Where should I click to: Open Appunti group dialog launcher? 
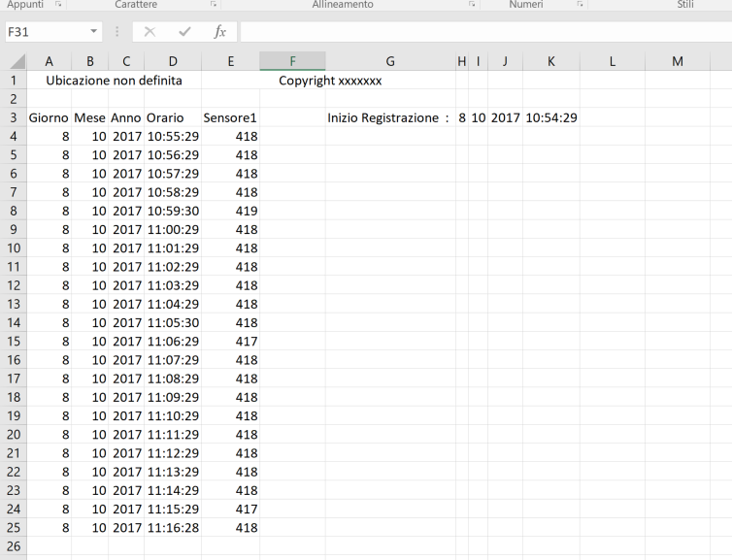[x=58, y=4]
